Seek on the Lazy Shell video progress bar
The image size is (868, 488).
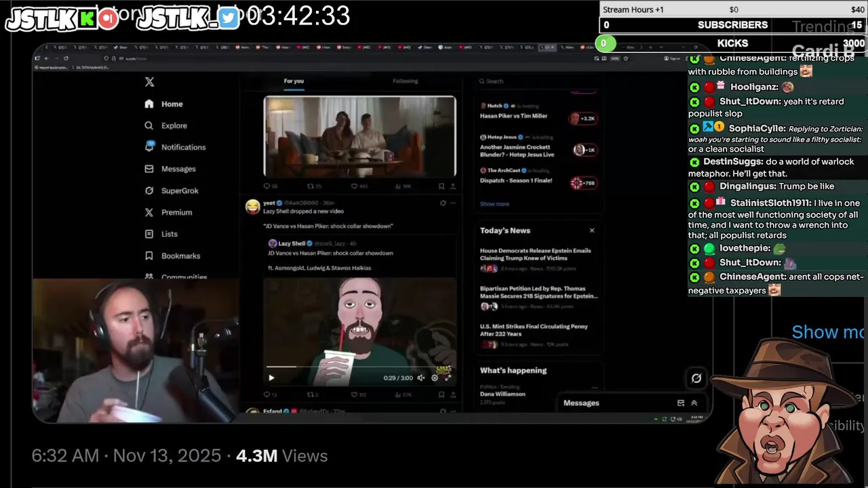[x=359, y=367]
